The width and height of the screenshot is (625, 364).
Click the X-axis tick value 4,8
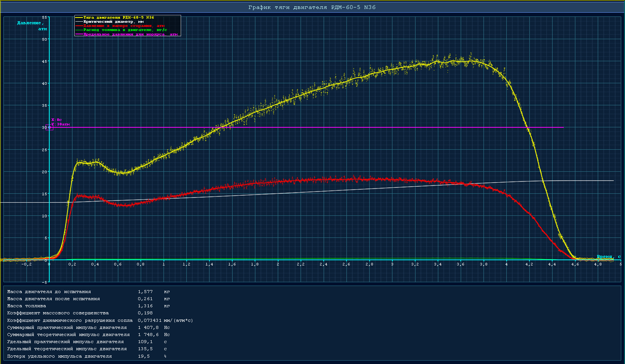tap(598, 264)
